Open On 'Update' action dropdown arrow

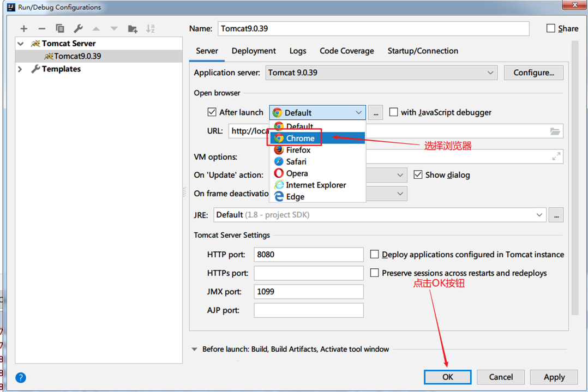click(400, 175)
